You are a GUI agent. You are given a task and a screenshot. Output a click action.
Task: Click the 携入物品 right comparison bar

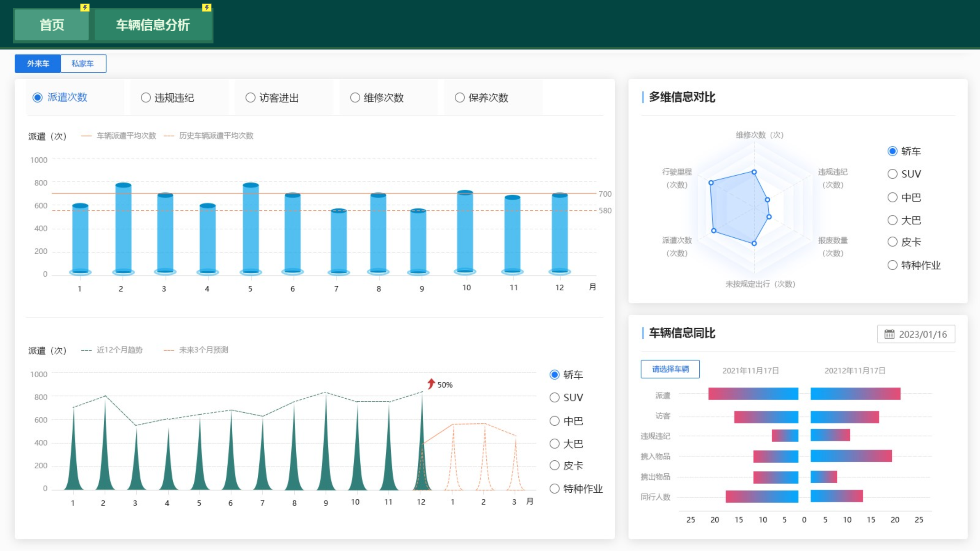click(851, 456)
